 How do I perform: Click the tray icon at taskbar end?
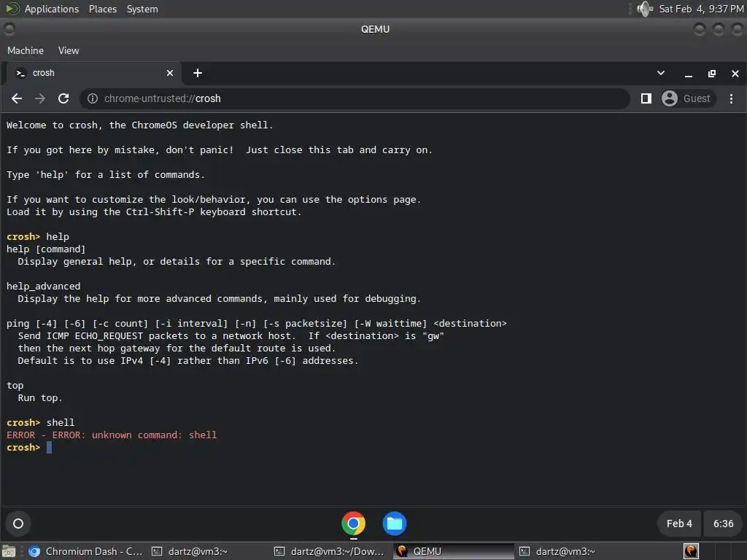691,551
